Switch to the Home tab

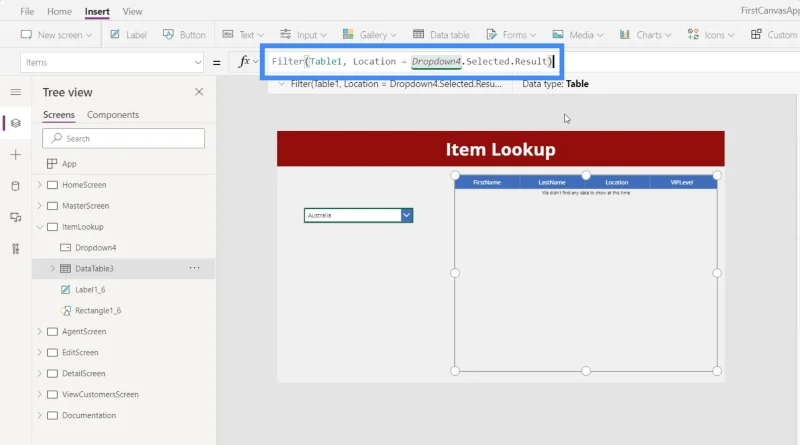point(59,11)
